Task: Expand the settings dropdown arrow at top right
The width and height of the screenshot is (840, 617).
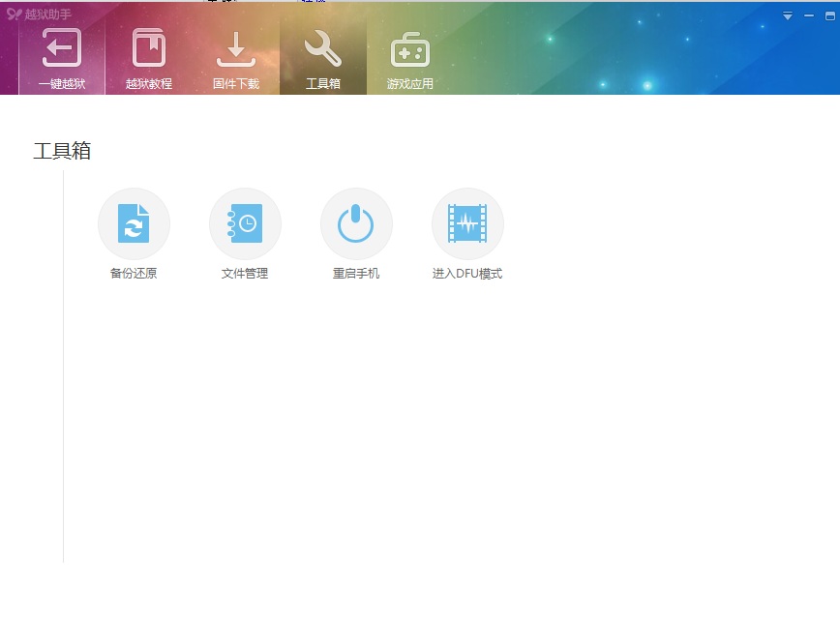Action: [787, 14]
